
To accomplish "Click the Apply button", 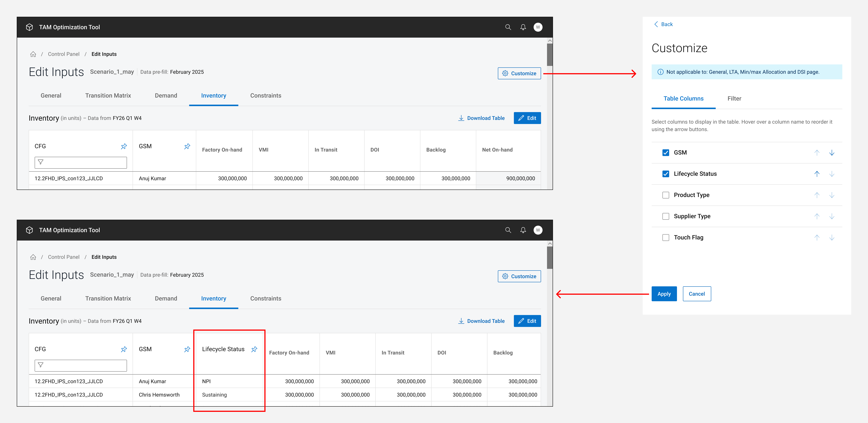I will (x=664, y=294).
